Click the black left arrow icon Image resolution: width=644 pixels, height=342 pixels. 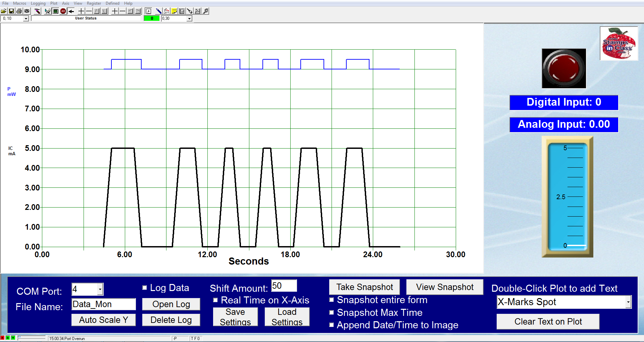pos(71,11)
